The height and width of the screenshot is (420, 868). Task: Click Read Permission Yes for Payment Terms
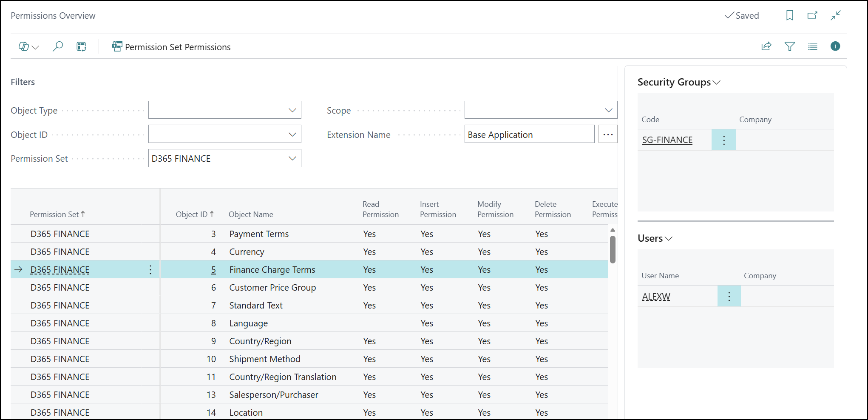click(x=369, y=234)
